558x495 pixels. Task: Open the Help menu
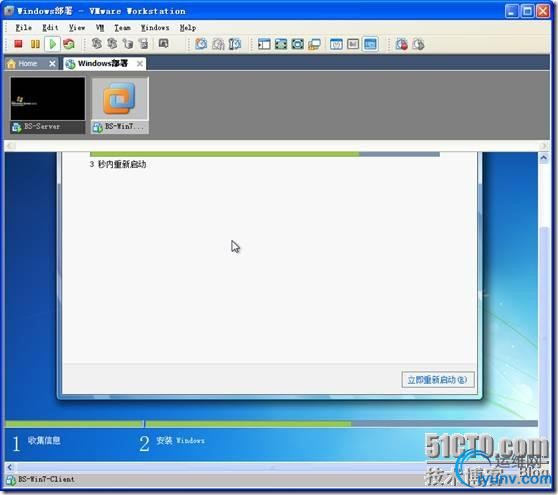pos(188,27)
